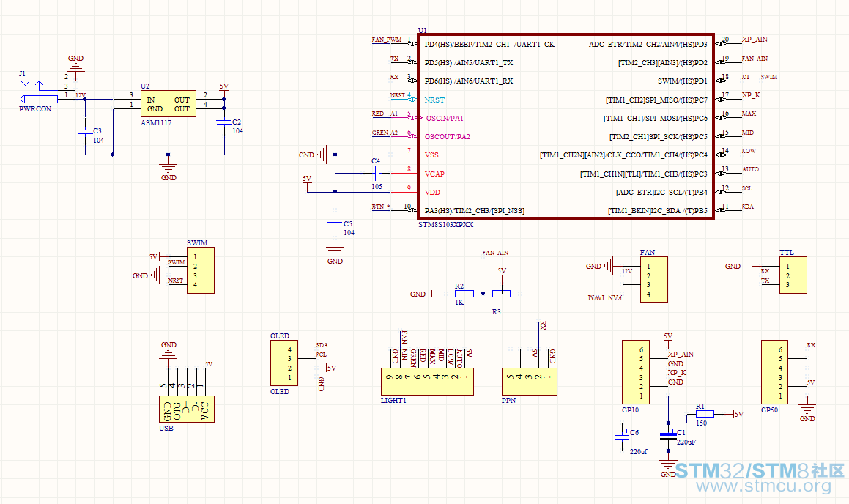Click the VSS pin name in U1

(x=431, y=155)
